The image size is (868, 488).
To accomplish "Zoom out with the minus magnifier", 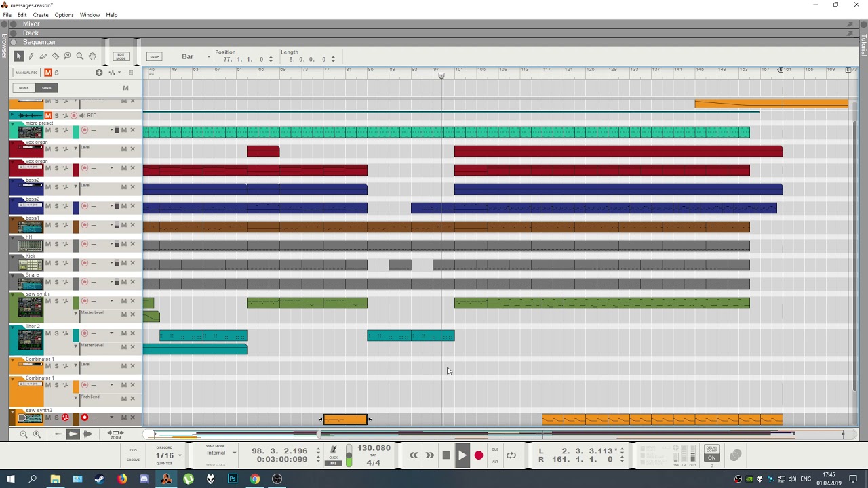I will 23,434.
